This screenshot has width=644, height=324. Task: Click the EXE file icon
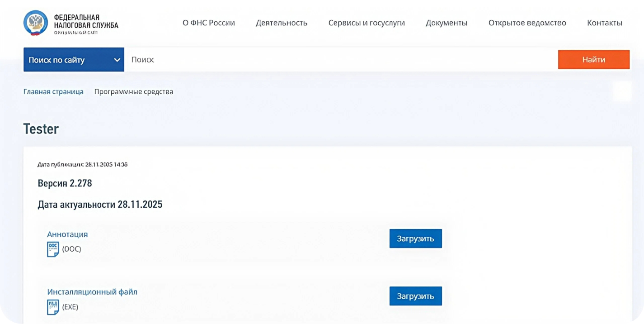(x=53, y=307)
